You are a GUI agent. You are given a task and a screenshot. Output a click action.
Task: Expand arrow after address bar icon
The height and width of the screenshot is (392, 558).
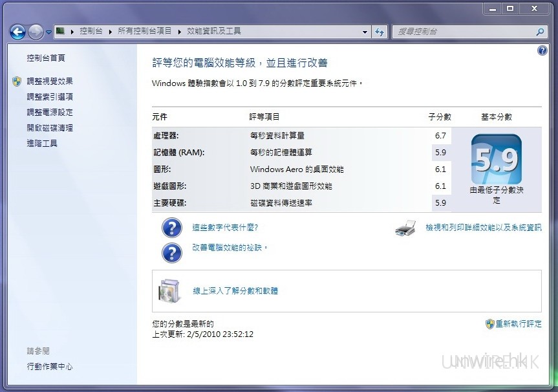72,32
